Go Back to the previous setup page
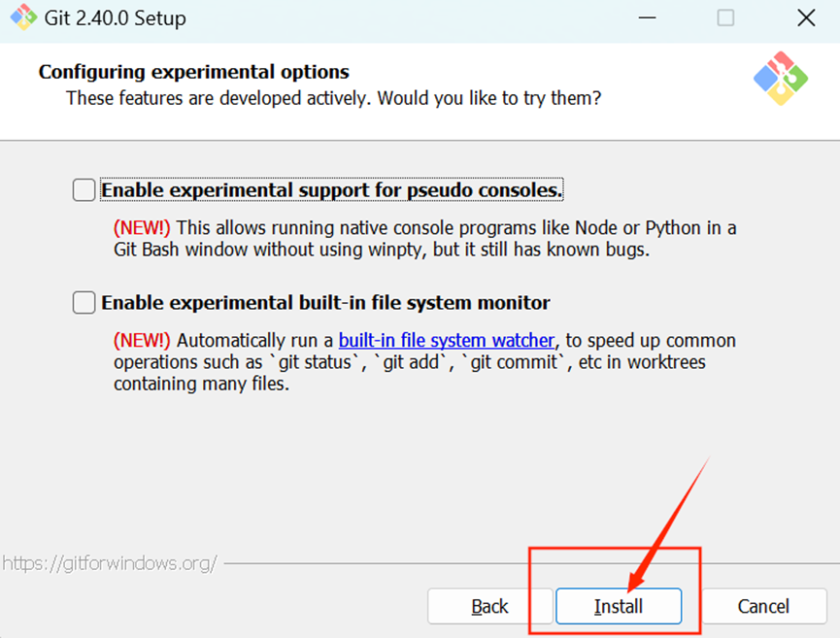840x638 pixels. 489,606
